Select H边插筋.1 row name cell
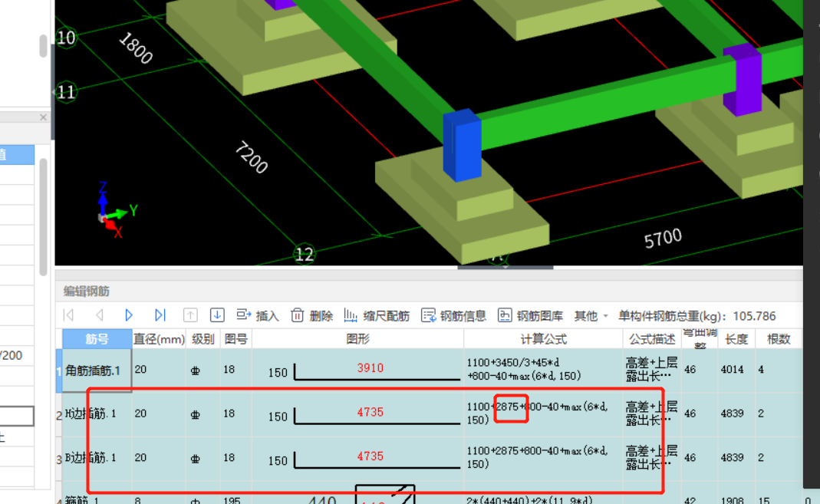The height and width of the screenshot is (504, 820). pyautogui.click(x=97, y=414)
